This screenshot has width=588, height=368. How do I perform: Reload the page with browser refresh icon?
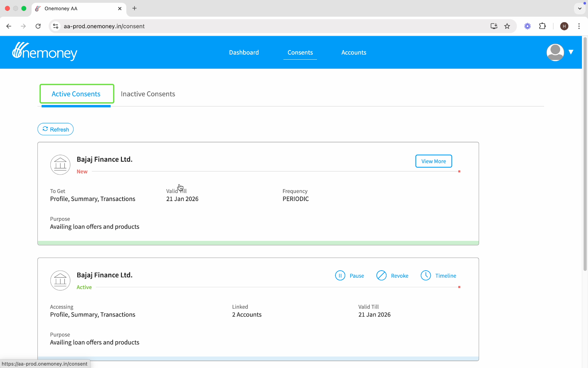click(38, 26)
